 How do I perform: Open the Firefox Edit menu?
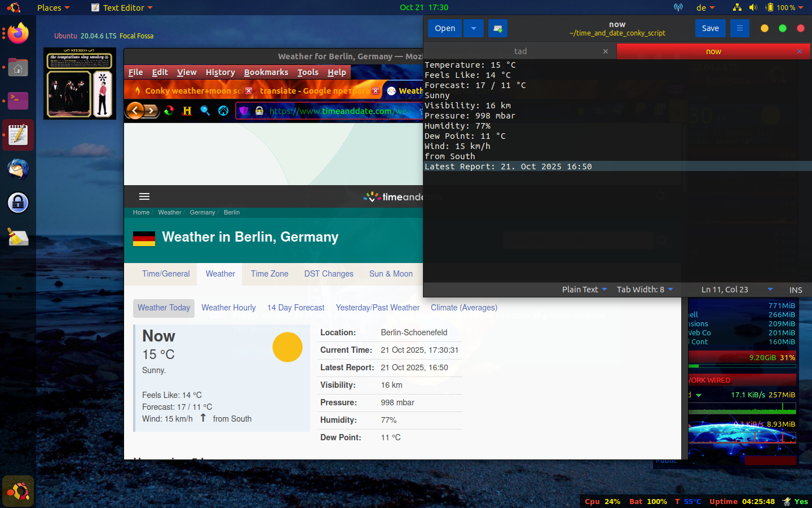coord(160,72)
